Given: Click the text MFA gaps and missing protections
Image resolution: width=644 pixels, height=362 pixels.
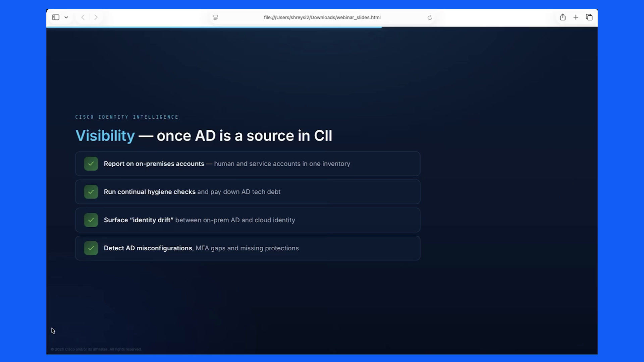Looking at the screenshot, I should tap(247, 248).
